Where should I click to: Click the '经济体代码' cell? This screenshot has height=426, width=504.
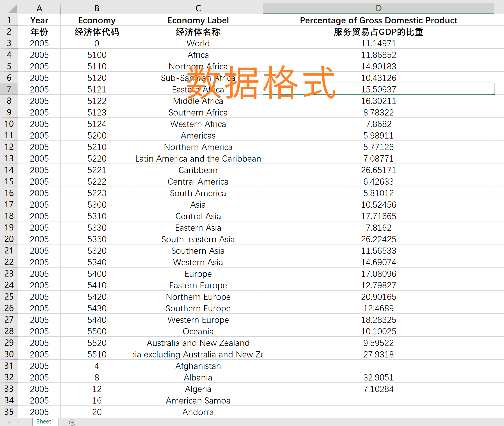point(97,32)
